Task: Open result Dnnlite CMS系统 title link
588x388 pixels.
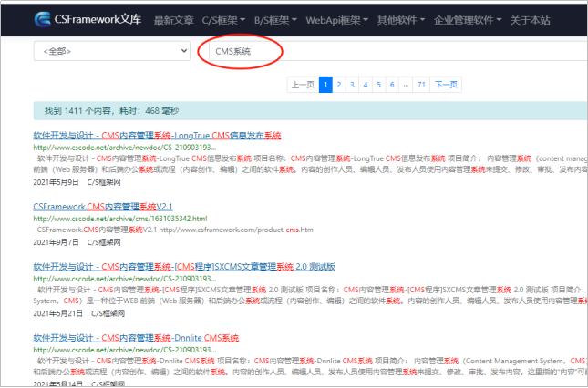Action: (x=136, y=338)
